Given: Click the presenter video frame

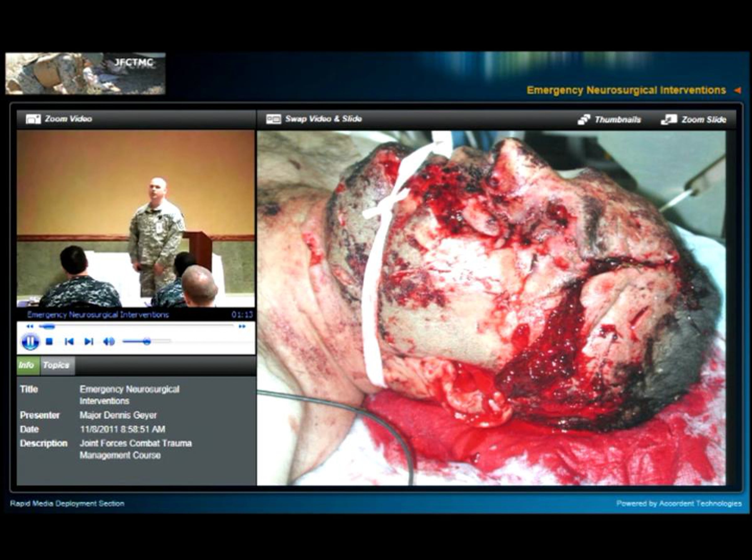Looking at the screenshot, I should click(x=136, y=219).
